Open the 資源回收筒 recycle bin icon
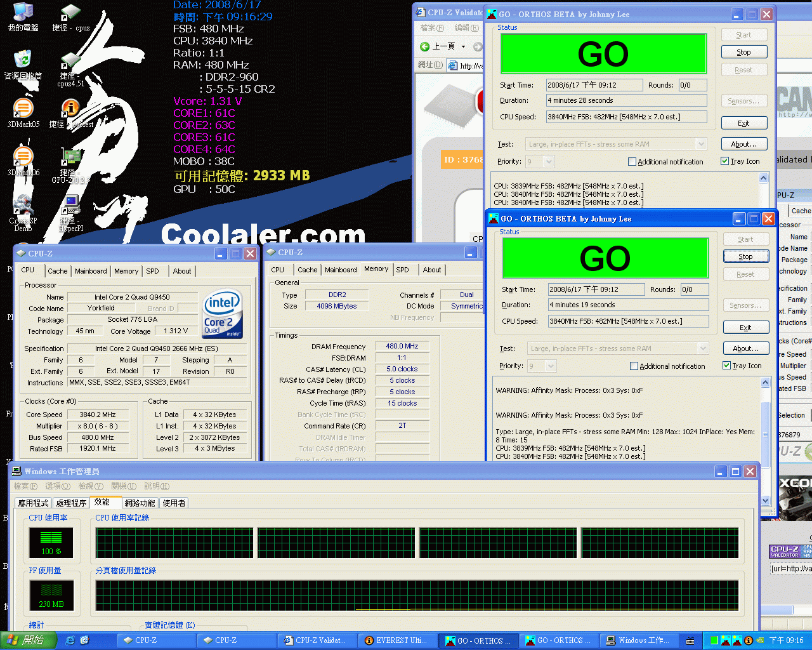The height and width of the screenshot is (650, 812). coord(23,65)
